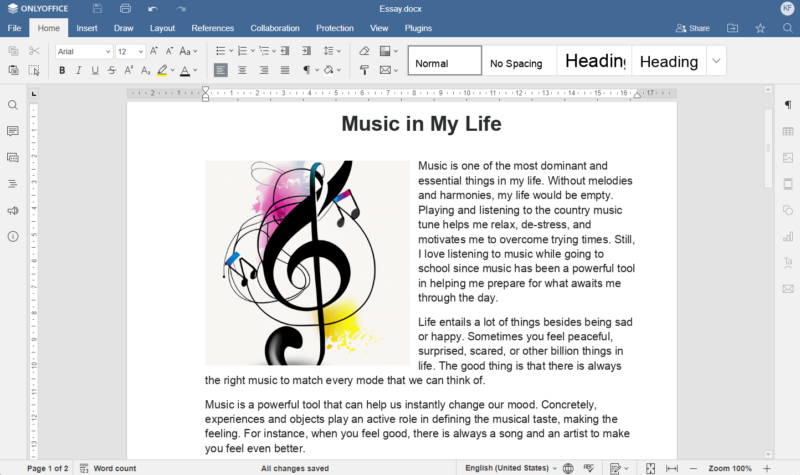This screenshot has width=800, height=475.
Task: Clear formatting with the eraser icon
Action: 364,51
